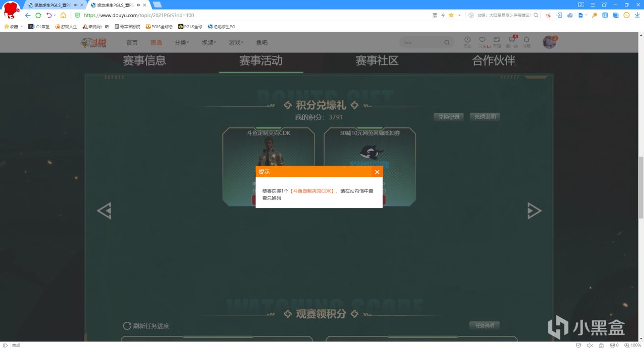
Task: Open the 兑换说明 button
Action: pos(485,117)
